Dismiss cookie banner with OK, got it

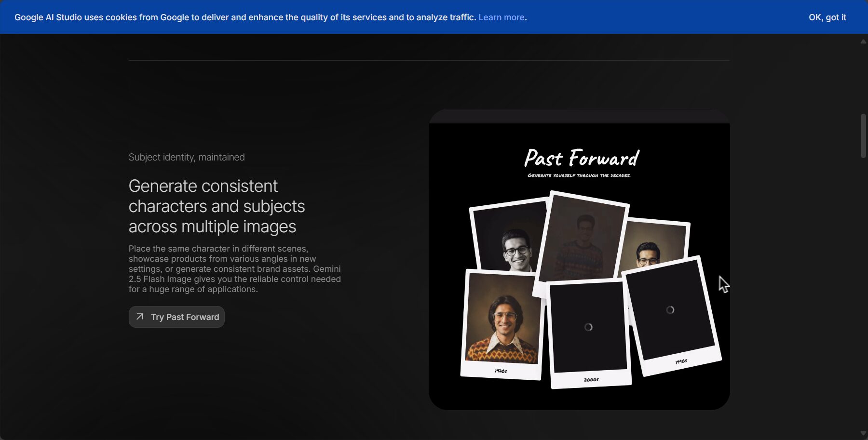coord(827,17)
